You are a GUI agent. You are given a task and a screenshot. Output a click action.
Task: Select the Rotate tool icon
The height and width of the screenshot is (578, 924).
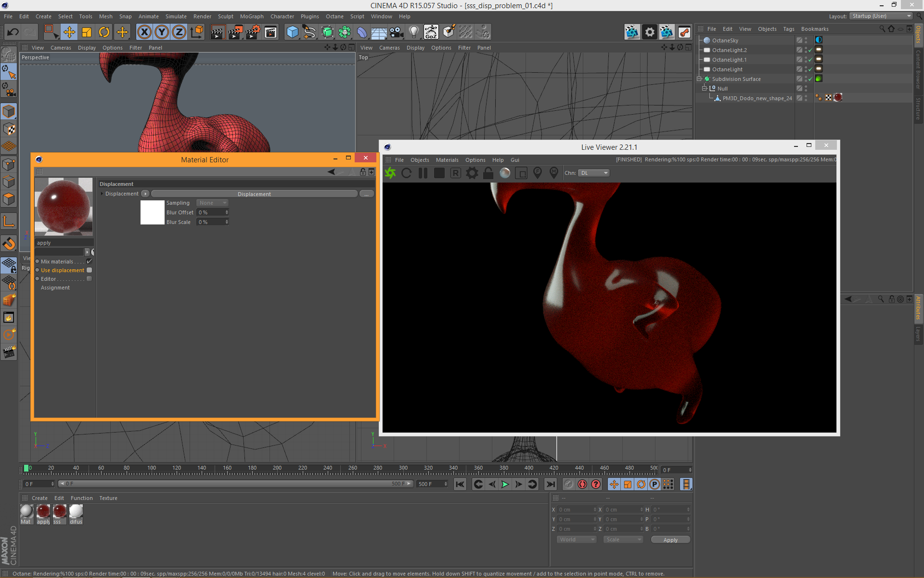coord(104,32)
